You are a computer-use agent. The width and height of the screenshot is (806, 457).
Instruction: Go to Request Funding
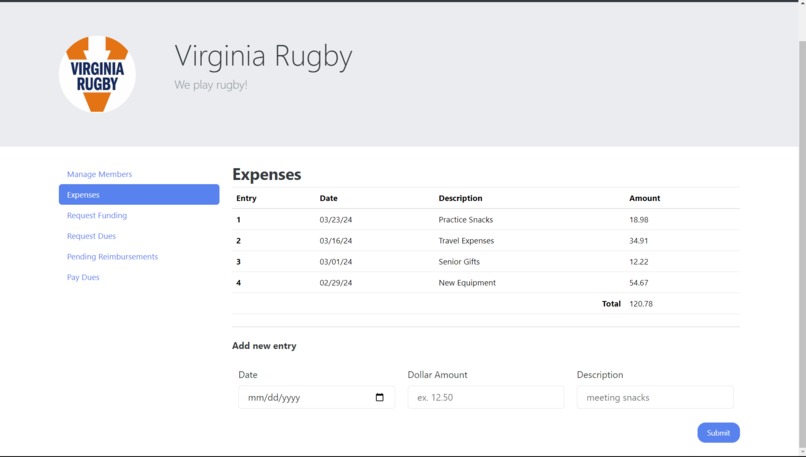point(97,215)
